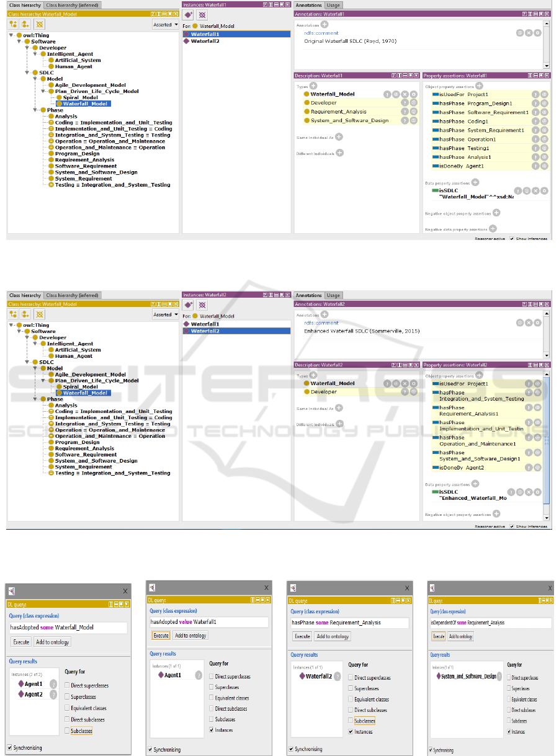
Task: Add a type in Description: Waterfall1 panel
Action: click(x=313, y=86)
